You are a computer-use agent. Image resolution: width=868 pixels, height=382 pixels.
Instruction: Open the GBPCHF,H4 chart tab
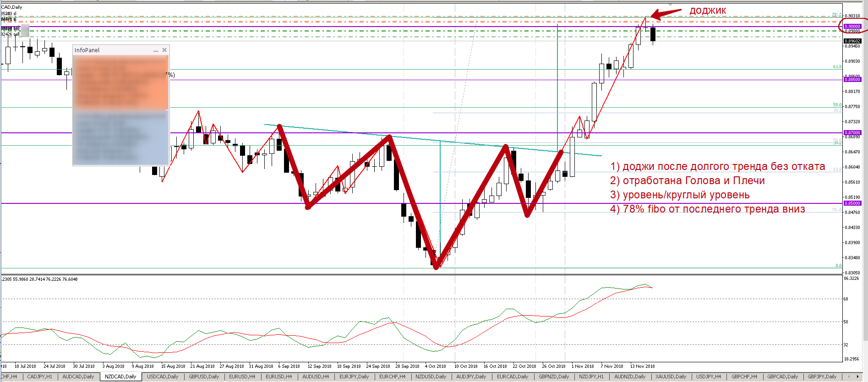pos(744,377)
